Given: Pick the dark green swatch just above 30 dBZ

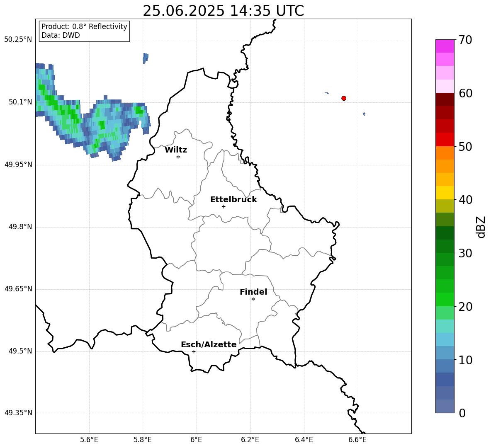Looking at the screenshot, I should (x=445, y=246).
